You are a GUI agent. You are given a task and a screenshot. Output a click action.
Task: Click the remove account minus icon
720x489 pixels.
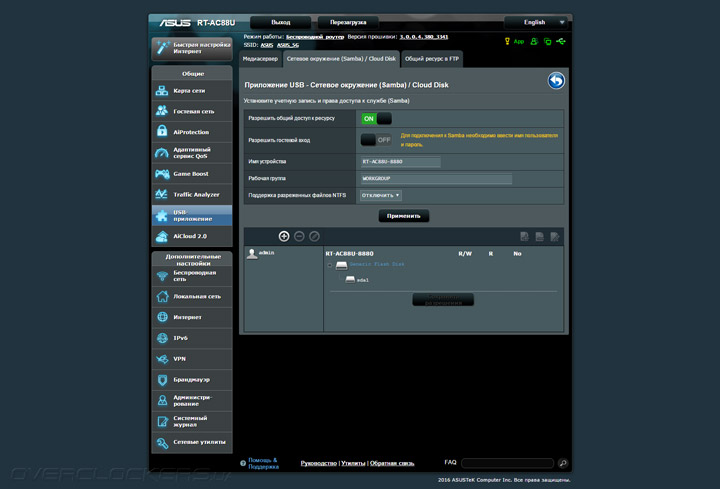point(299,236)
